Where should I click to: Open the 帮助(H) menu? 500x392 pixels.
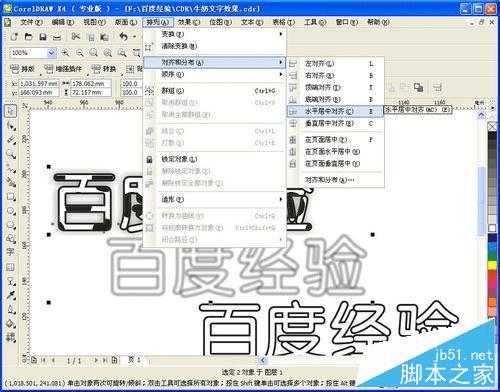coord(378,22)
